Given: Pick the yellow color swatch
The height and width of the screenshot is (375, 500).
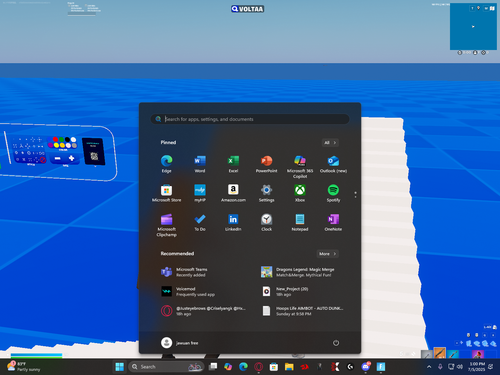Looking at the screenshot, I should point(56,145).
